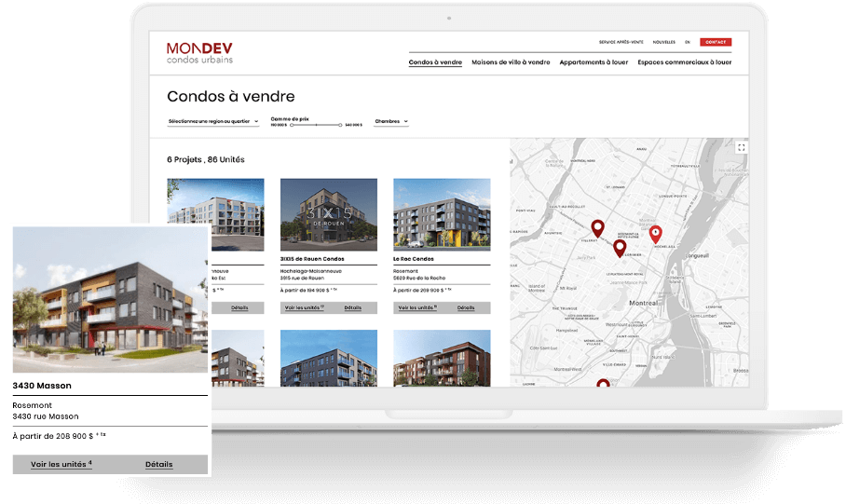Click the lighter red Hochelaga map pin
This screenshot has width=846, height=504.
pos(656,235)
